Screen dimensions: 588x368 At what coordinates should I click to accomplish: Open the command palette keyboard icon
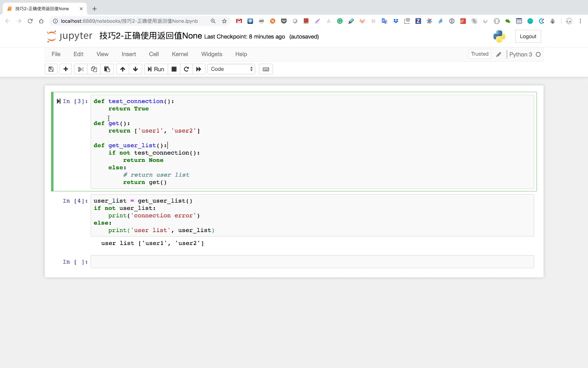coord(266,69)
